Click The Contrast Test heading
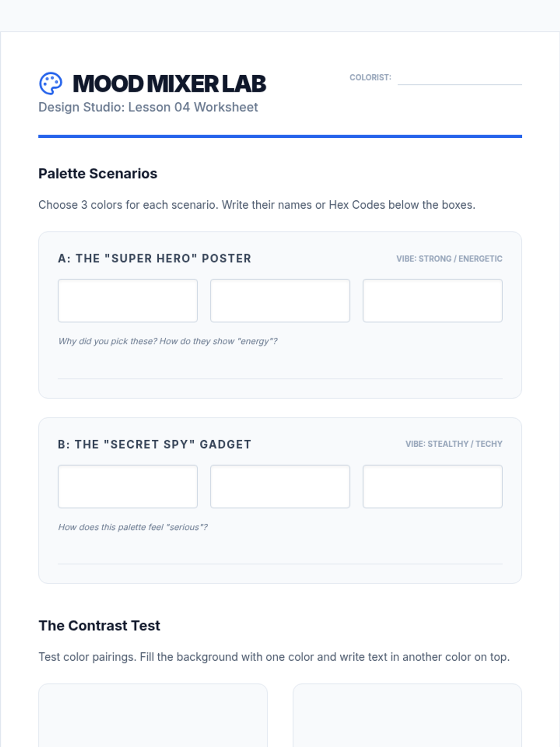560x747 pixels. pyautogui.click(x=99, y=626)
